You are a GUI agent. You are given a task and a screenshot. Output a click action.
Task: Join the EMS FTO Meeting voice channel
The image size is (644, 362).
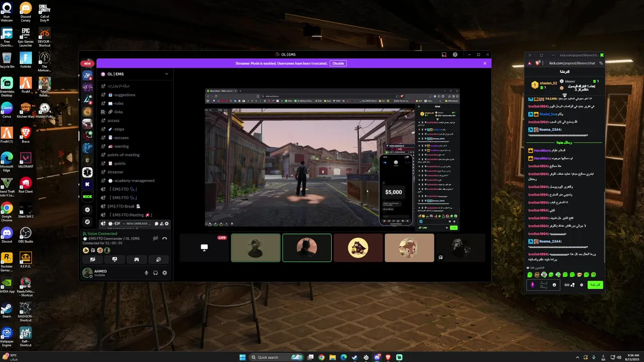(135, 215)
